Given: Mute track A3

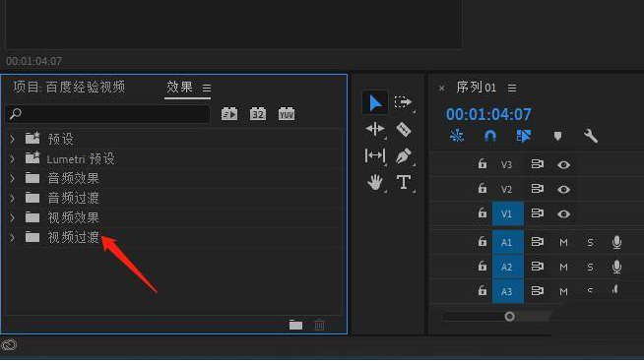Looking at the screenshot, I should (563, 291).
